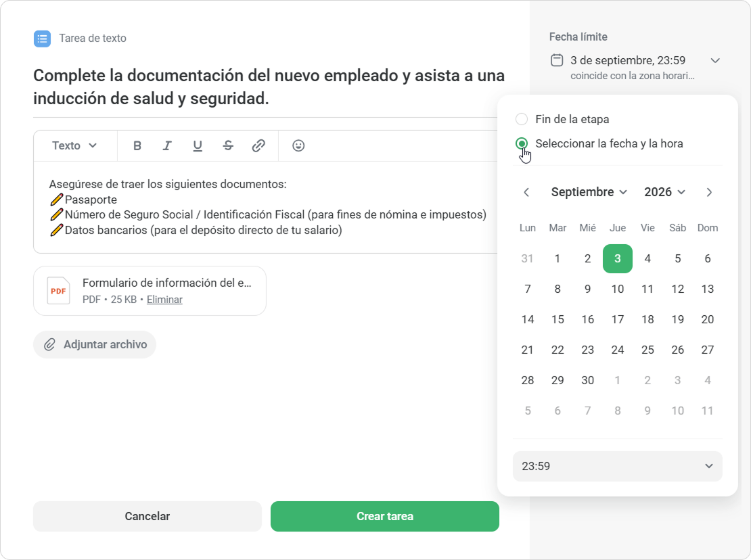This screenshot has width=751, height=560.
Task: Apply bold formatting in text toolbar
Action: tap(137, 145)
